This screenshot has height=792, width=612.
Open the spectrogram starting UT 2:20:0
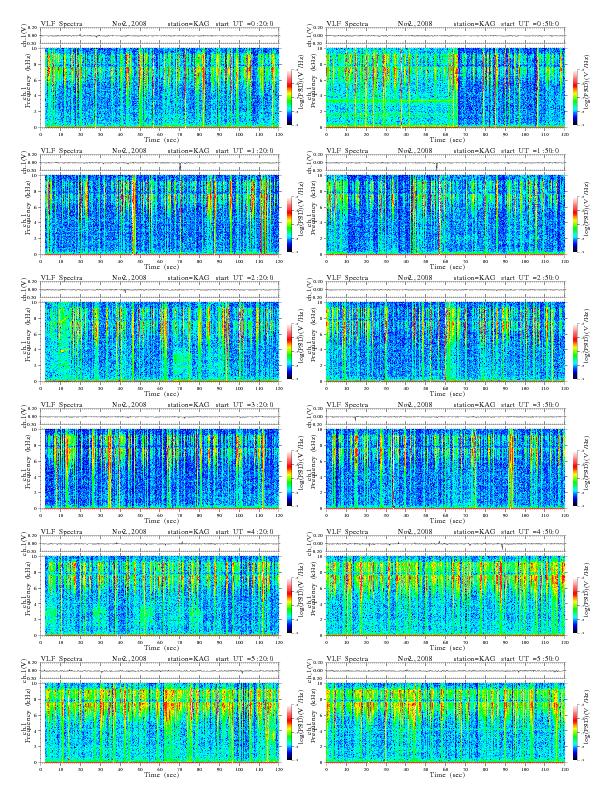(x=160, y=341)
